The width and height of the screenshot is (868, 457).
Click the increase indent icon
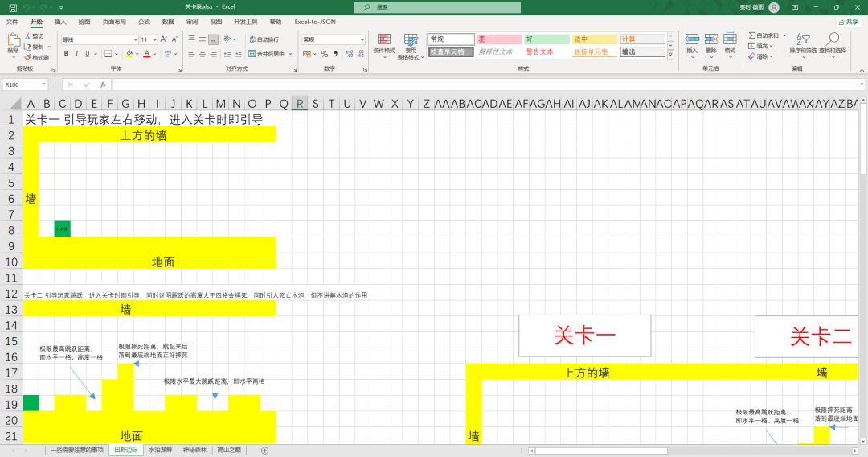(x=238, y=54)
